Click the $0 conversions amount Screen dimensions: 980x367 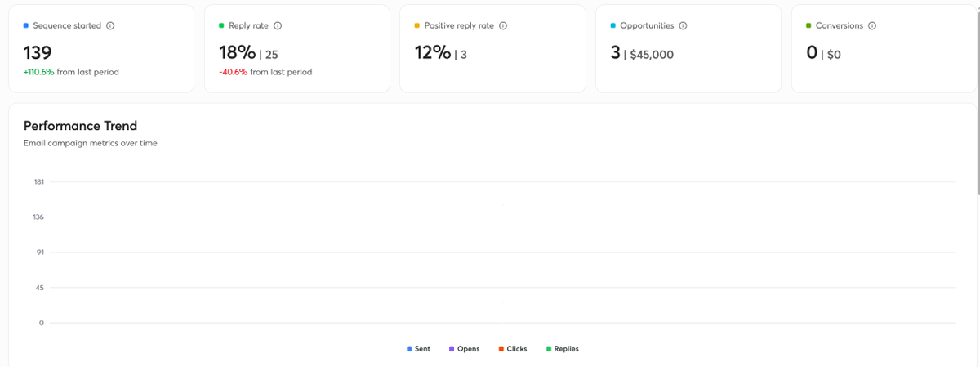pyautogui.click(x=833, y=56)
